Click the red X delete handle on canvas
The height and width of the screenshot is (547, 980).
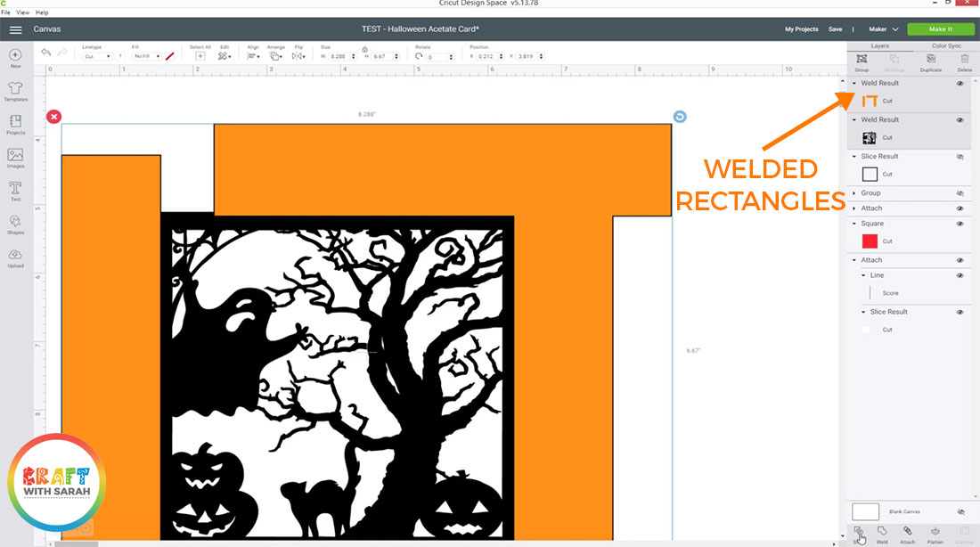tap(53, 117)
